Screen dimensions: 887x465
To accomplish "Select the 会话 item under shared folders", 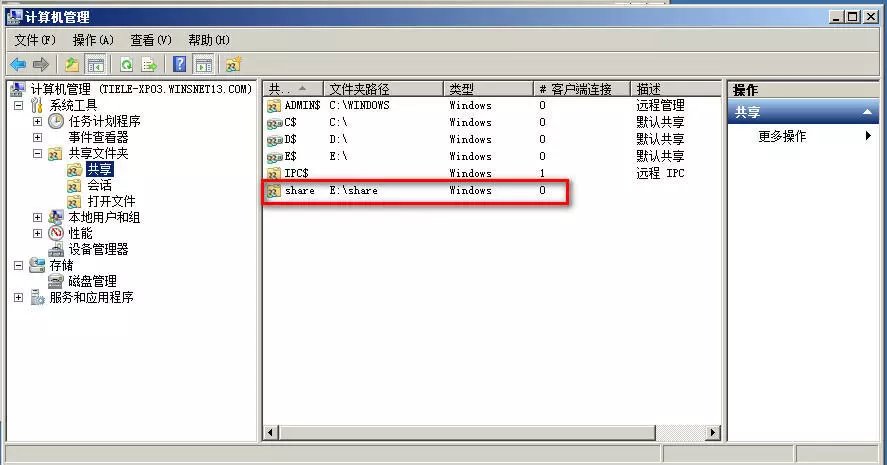I will (99, 185).
